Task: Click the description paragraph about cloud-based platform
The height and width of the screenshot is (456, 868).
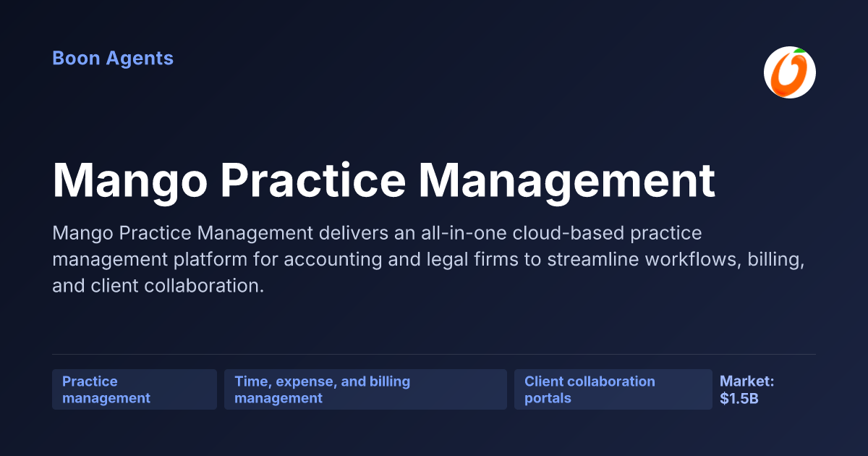Action: pos(429,260)
